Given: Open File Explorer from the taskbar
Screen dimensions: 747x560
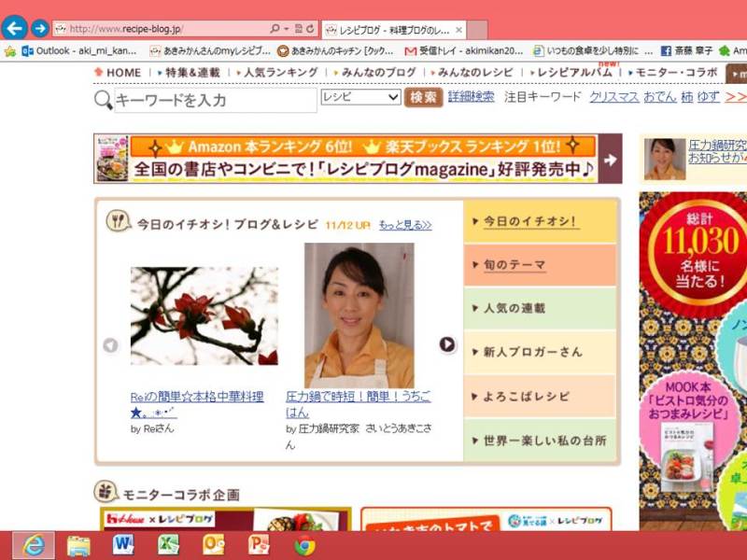Looking at the screenshot, I should tap(78, 546).
